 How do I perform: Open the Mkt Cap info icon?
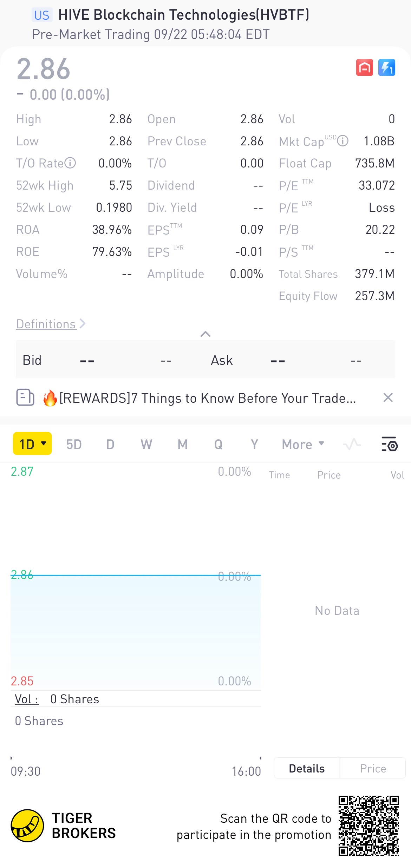pyautogui.click(x=342, y=141)
